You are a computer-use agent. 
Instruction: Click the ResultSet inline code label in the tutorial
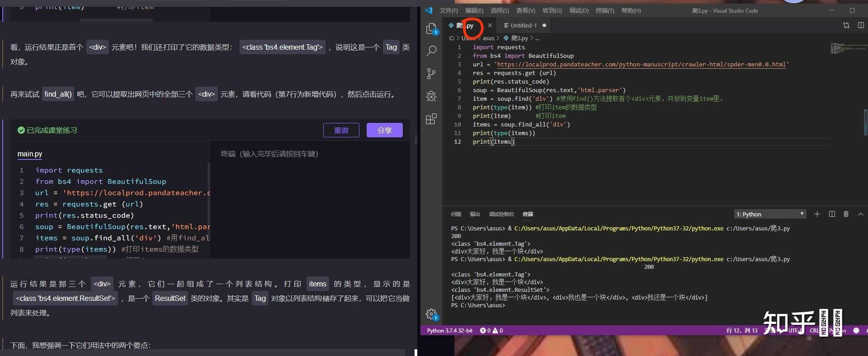[x=170, y=298]
